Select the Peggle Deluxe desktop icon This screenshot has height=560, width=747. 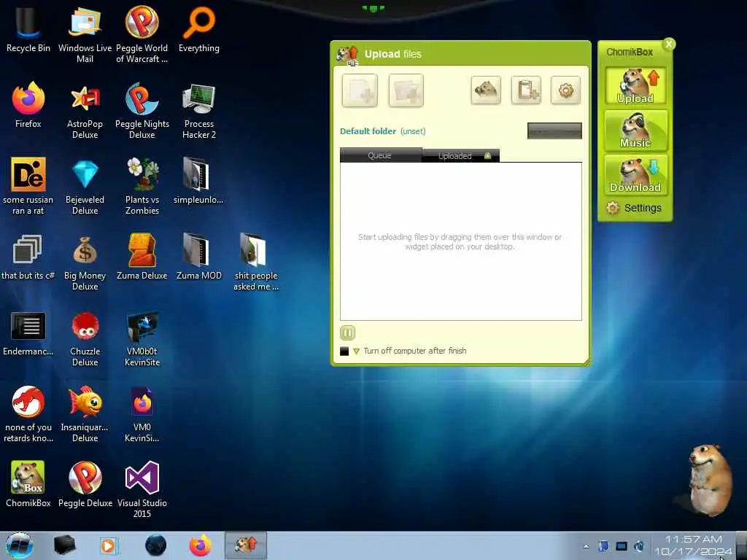tap(85, 484)
